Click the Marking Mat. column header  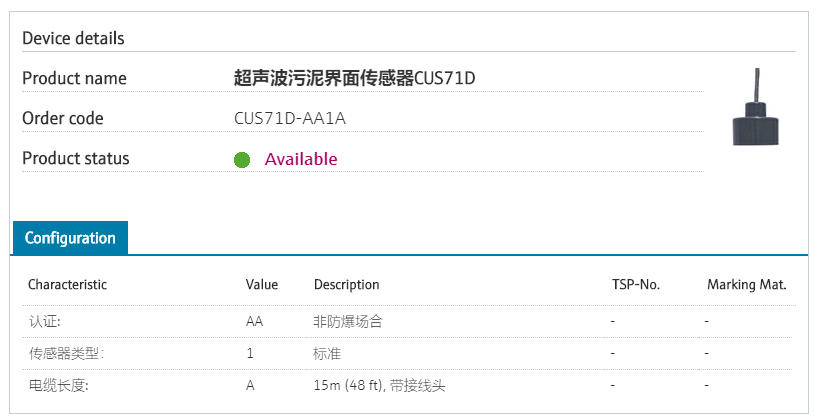[x=746, y=284]
